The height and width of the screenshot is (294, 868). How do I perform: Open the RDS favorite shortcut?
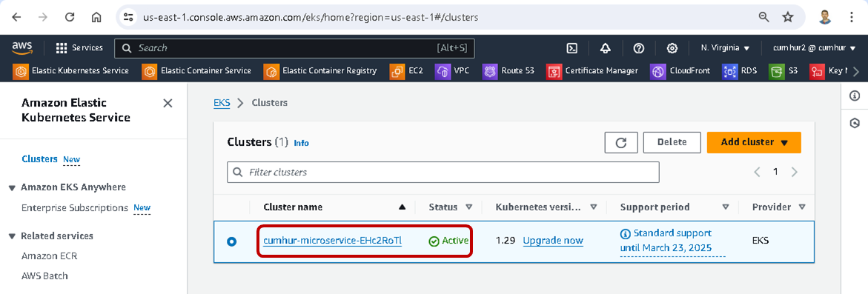pos(740,71)
